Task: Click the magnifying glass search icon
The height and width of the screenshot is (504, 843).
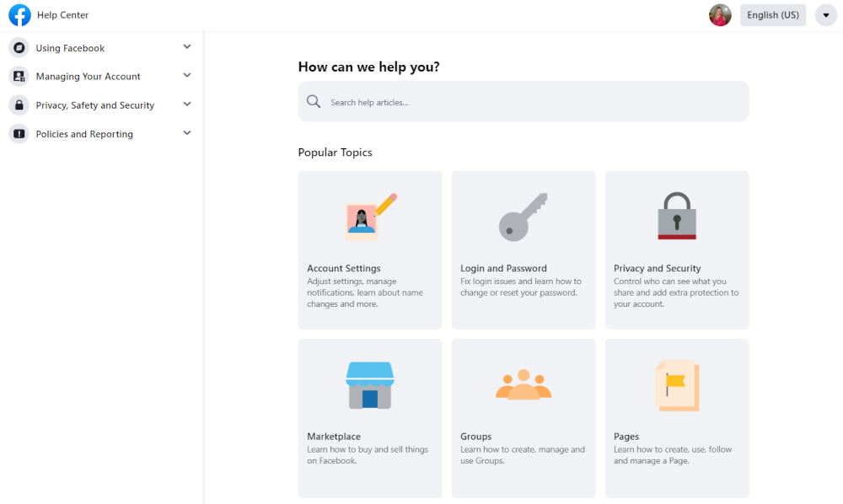Action: coord(314,101)
